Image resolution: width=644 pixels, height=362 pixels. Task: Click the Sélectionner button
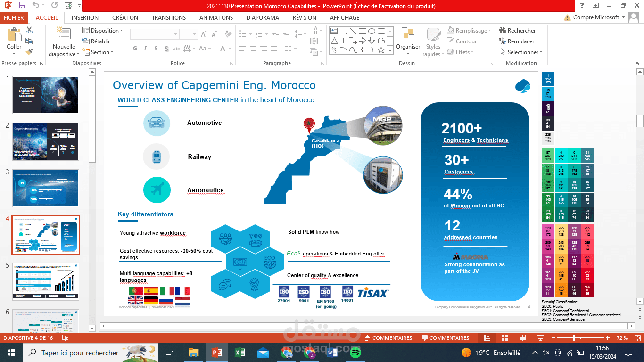520,52
